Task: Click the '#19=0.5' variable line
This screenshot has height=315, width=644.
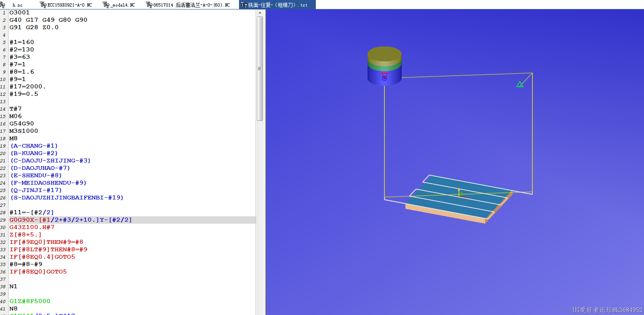Action: coord(24,94)
